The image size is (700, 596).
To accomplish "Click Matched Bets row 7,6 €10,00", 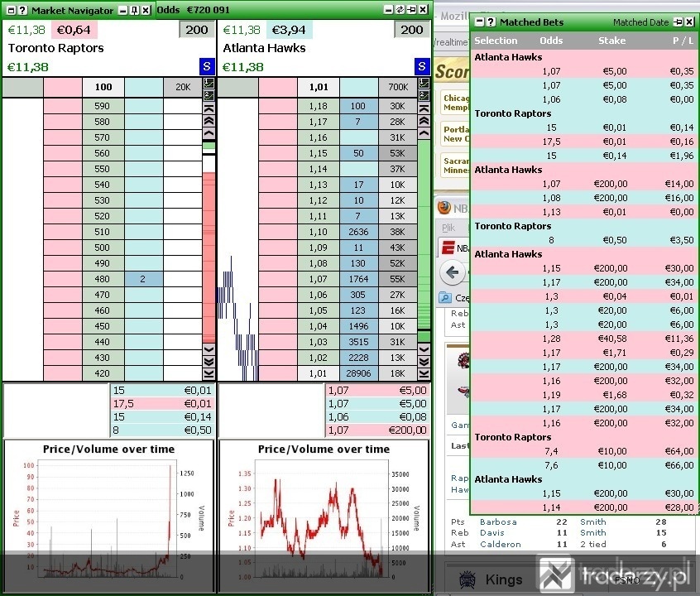I will 584,465.
